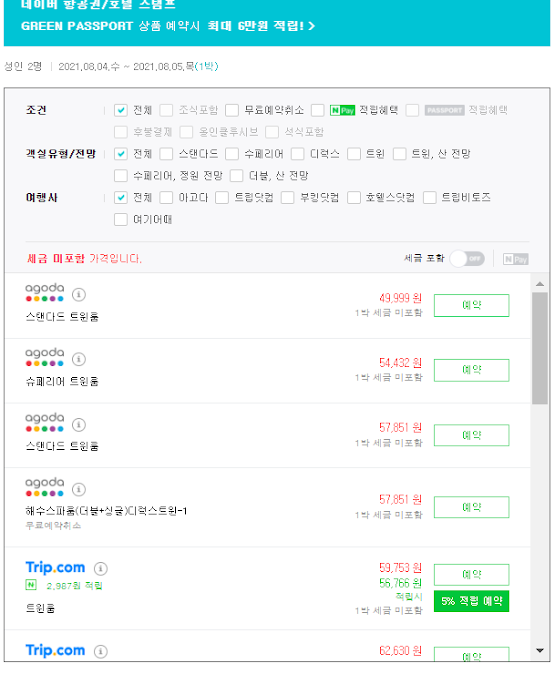Screen dimensions: 555x674
Task: Click Trip.com logo on 62,630원 row
Action: (x=55, y=650)
